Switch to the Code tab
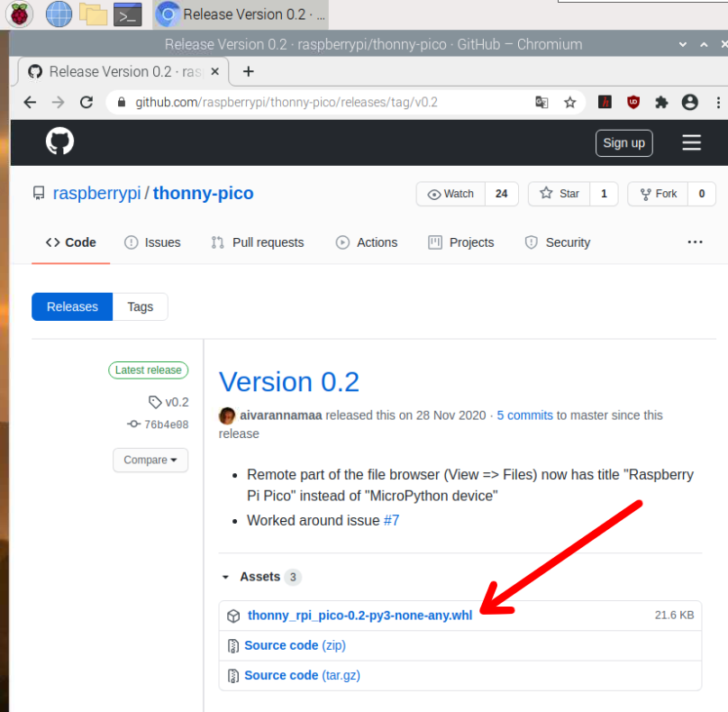 pyautogui.click(x=71, y=242)
